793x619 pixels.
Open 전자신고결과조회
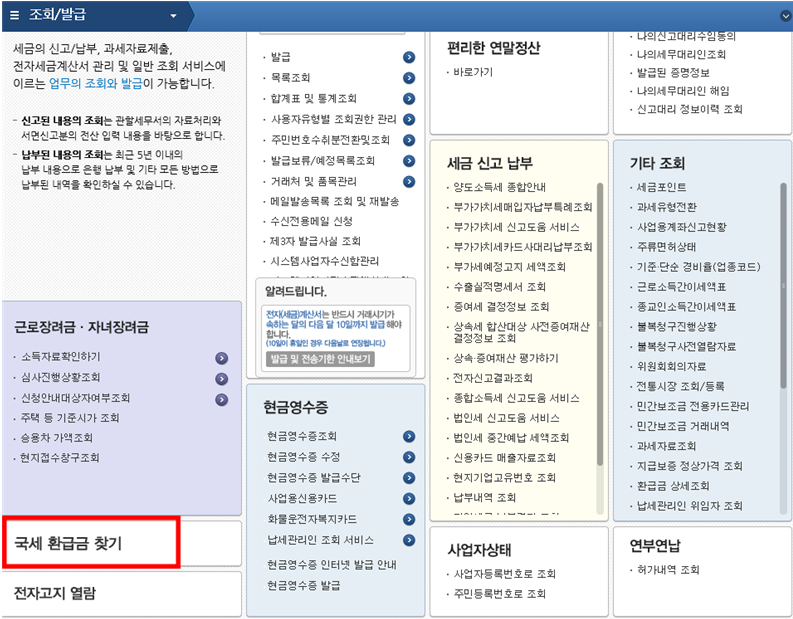click(493, 378)
